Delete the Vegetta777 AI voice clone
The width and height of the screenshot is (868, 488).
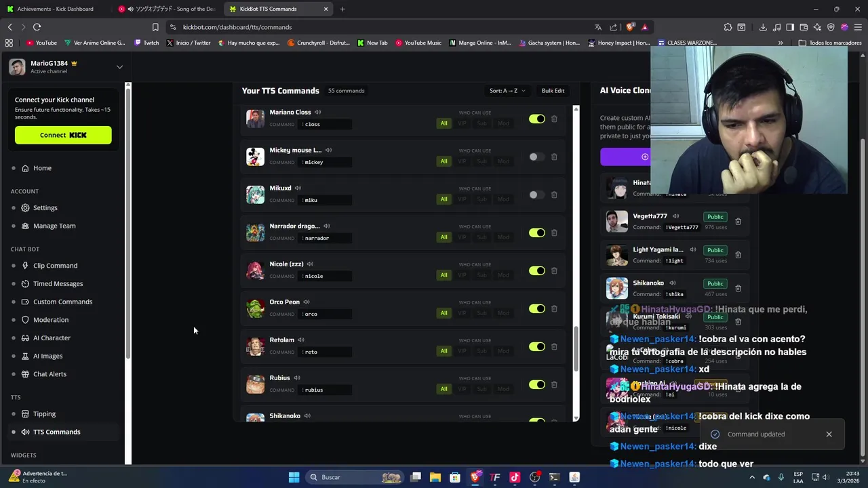[x=738, y=222]
